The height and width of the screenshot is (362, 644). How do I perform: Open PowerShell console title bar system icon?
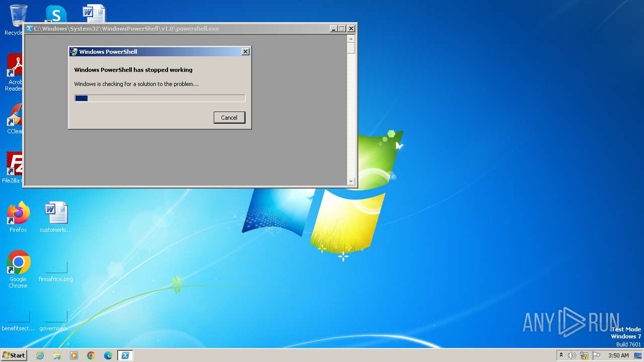pyautogui.click(x=29, y=29)
